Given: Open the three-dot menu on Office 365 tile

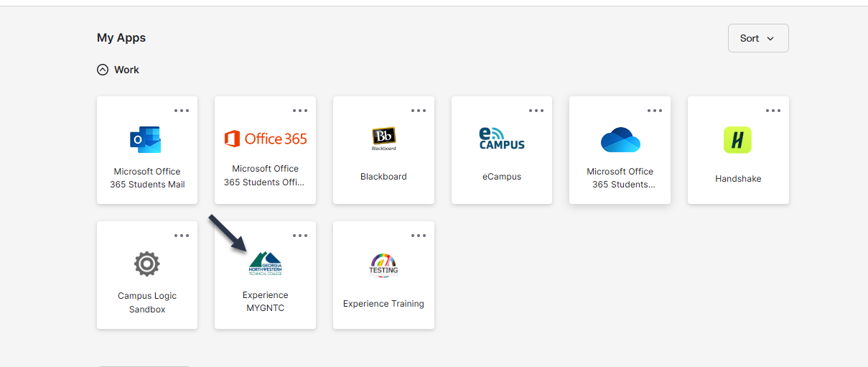Looking at the screenshot, I should pyautogui.click(x=300, y=111).
